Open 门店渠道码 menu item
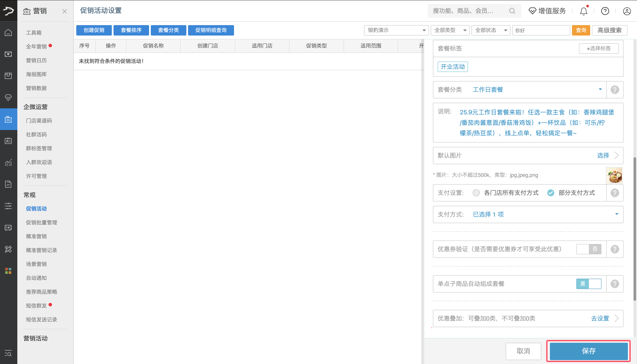The height and width of the screenshot is (364, 637). (39, 121)
